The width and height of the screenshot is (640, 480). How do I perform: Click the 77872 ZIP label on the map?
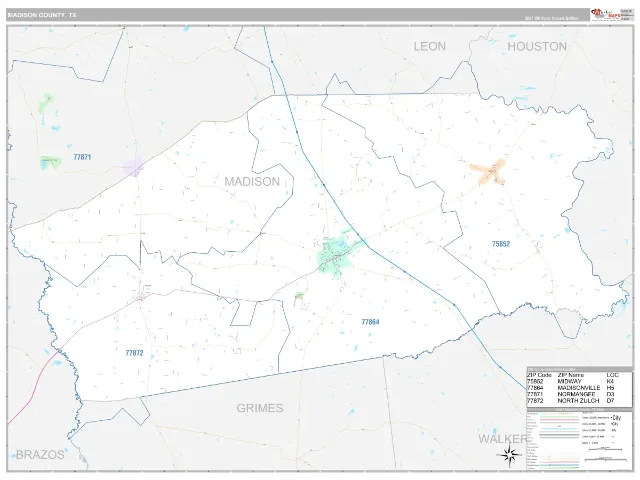click(x=134, y=353)
